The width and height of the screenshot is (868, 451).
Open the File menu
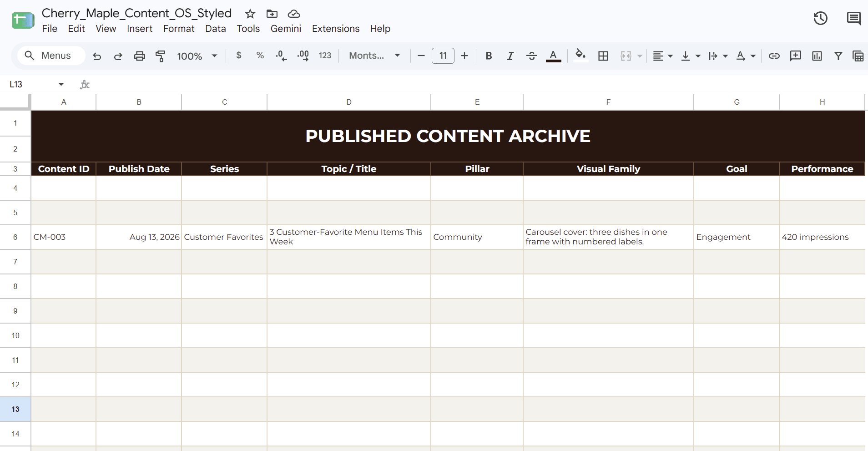tap(50, 29)
